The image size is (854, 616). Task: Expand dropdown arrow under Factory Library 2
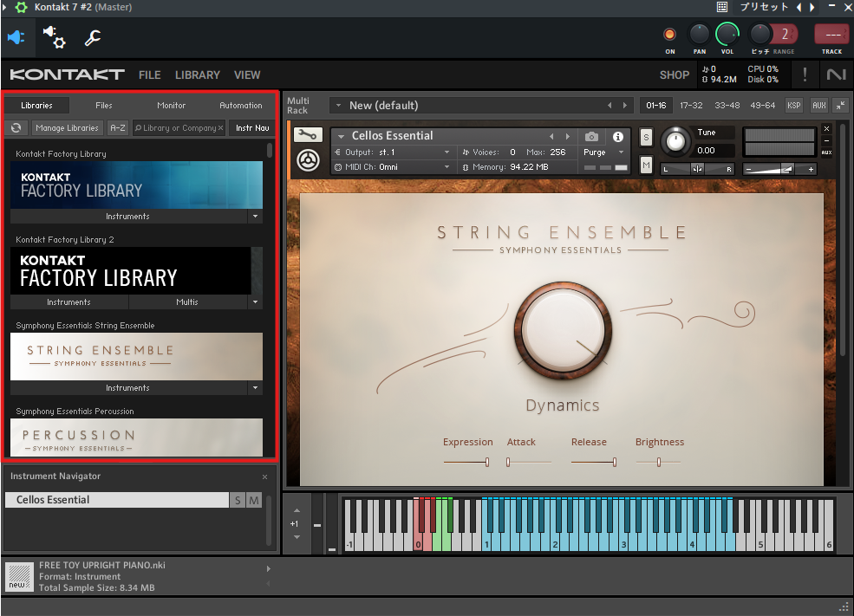[256, 302]
